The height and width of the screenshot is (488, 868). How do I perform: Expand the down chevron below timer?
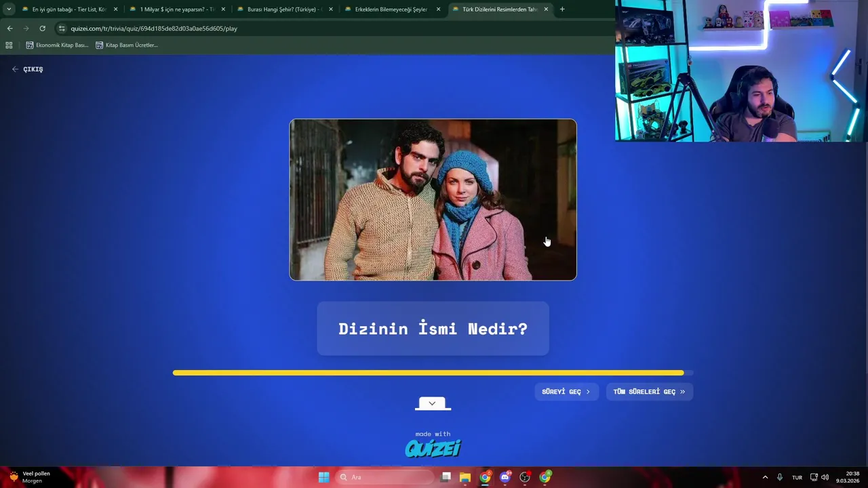pos(433,404)
